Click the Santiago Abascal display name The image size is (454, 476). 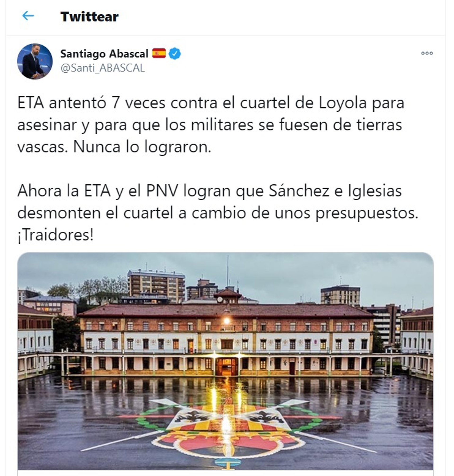pos(104,54)
